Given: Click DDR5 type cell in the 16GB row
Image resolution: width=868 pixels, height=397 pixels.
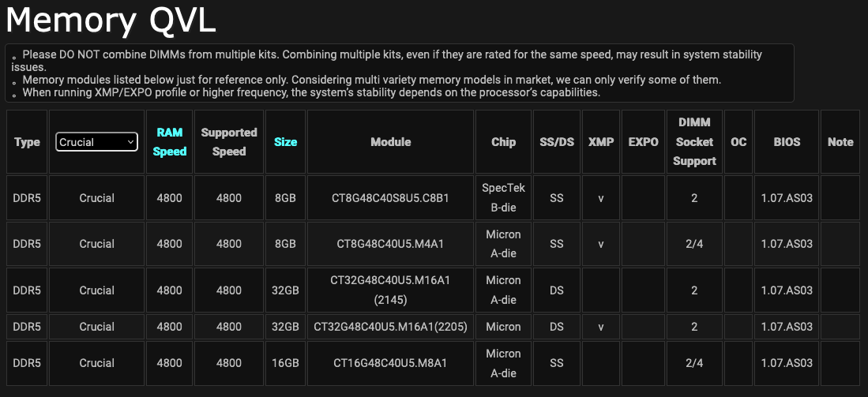Looking at the screenshot, I should point(27,363).
